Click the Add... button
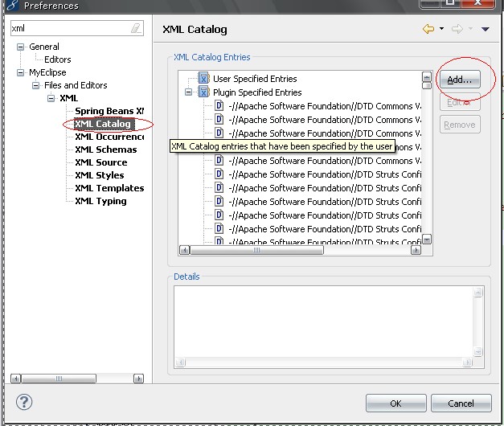The width and height of the screenshot is (504, 426). [x=460, y=80]
